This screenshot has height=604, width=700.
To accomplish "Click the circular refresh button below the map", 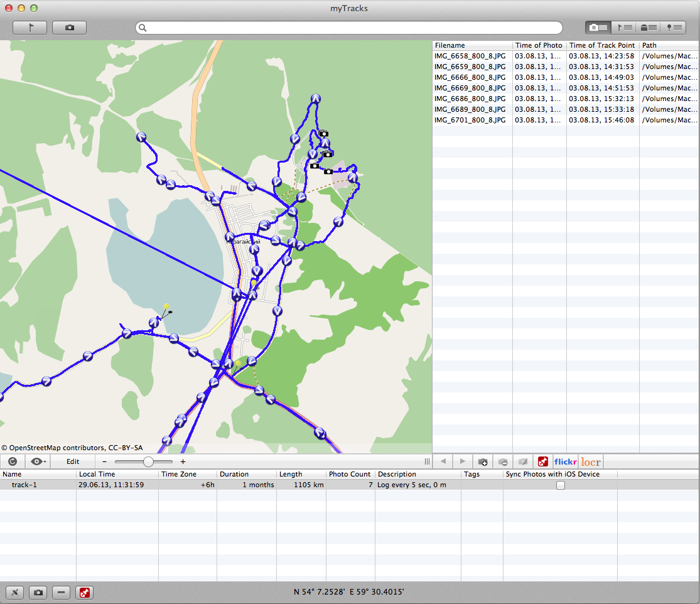I will point(13,461).
